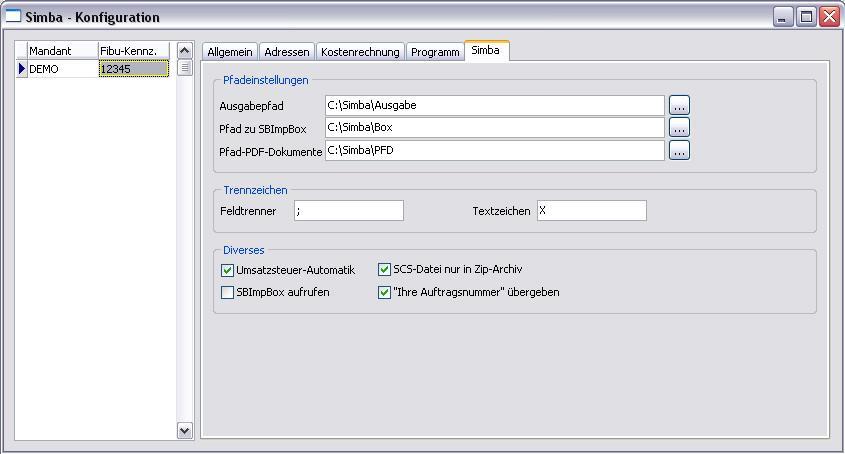Uncheck SCS-Datei nur in Zip-Archiv
The width and height of the screenshot is (845, 454).
(384, 270)
